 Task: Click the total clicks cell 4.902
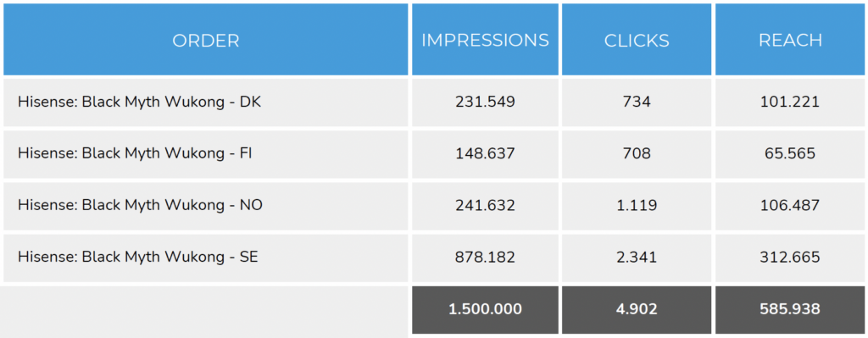tap(637, 310)
